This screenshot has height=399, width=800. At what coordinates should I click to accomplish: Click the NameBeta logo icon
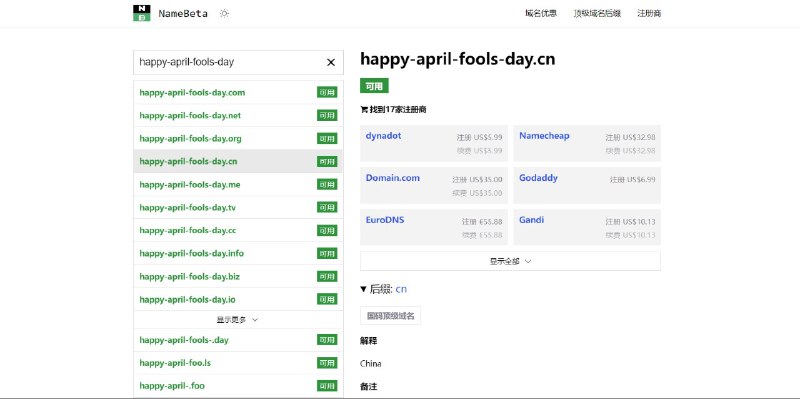point(141,13)
